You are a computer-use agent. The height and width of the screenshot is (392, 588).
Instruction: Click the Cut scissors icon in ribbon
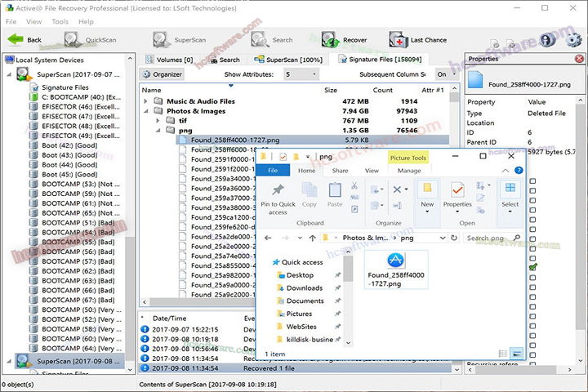pyautogui.click(x=354, y=185)
